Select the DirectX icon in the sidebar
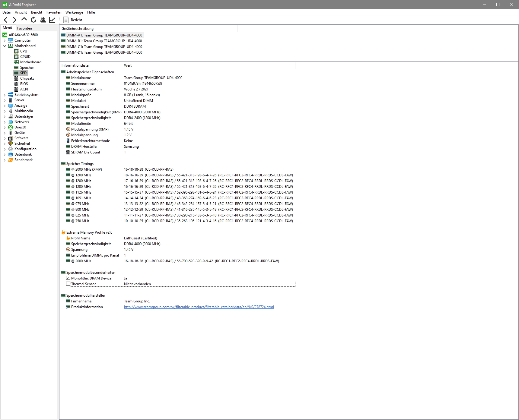 11,127
